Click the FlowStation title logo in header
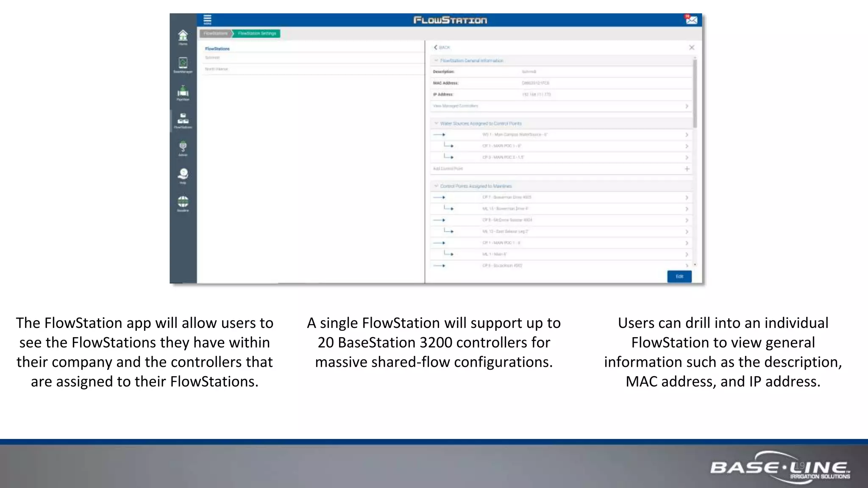This screenshot has height=488, width=868. [450, 20]
